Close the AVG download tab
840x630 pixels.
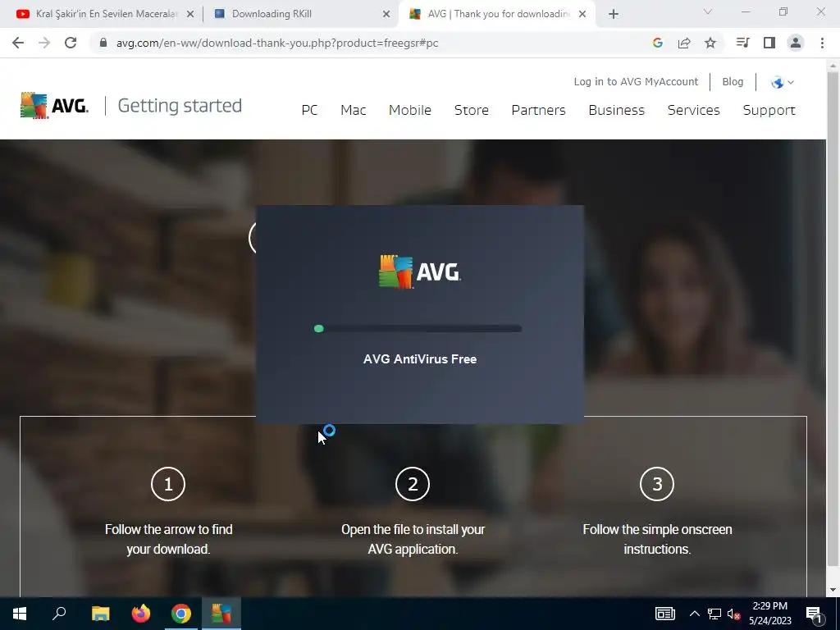(x=582, y=14)
